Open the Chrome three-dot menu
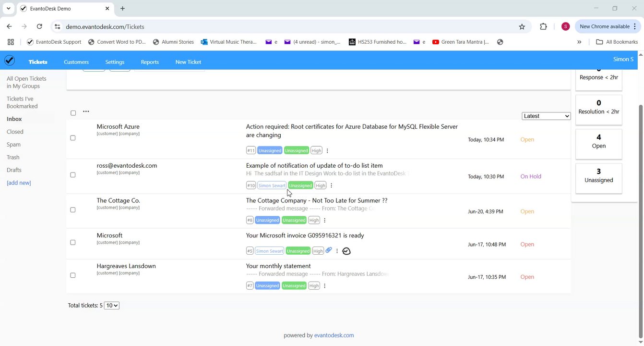This screenshot has width=644, height=346. click(x=634, y=26)
